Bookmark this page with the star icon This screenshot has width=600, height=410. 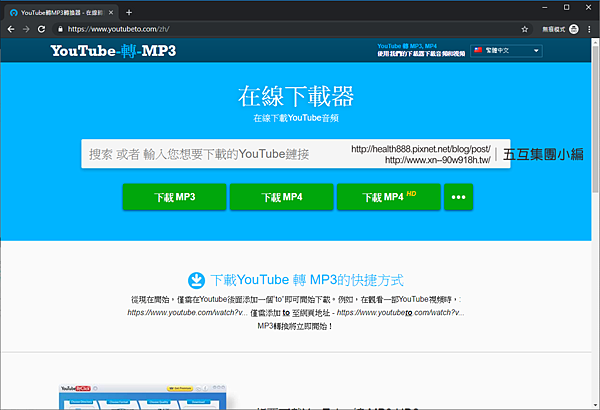pyautogui.click(x=525, y=29)
